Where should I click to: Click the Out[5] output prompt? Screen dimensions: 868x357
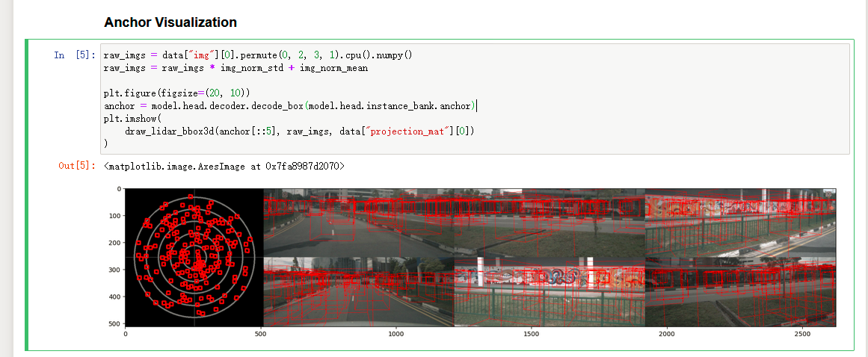coord(78,166)
